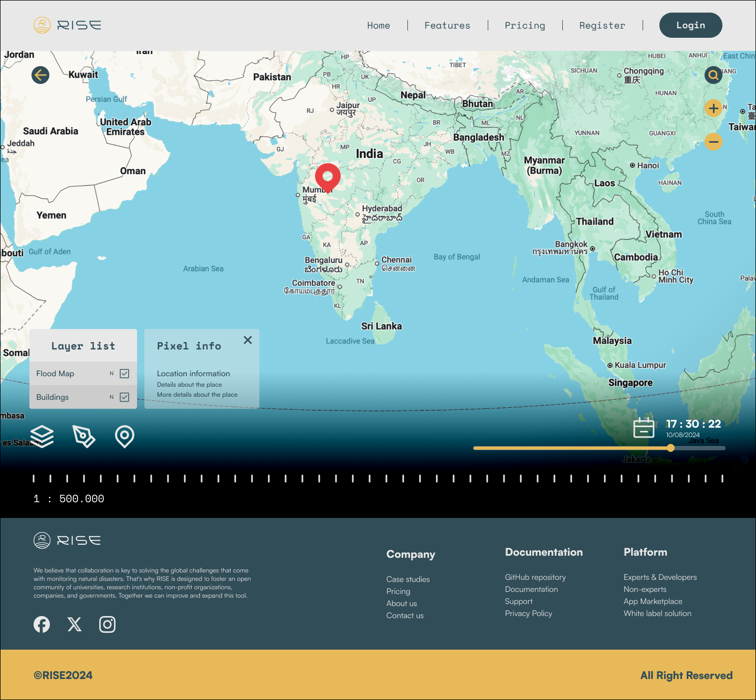Open the map search magnifier
Image resolution: width=756 pixels, height=700 pixels.
[713, 75]
